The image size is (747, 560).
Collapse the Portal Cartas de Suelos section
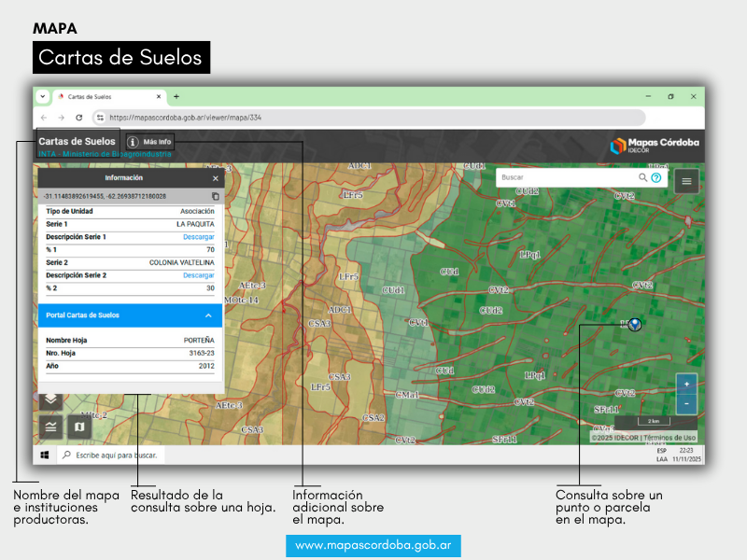(x=208, y=315)
